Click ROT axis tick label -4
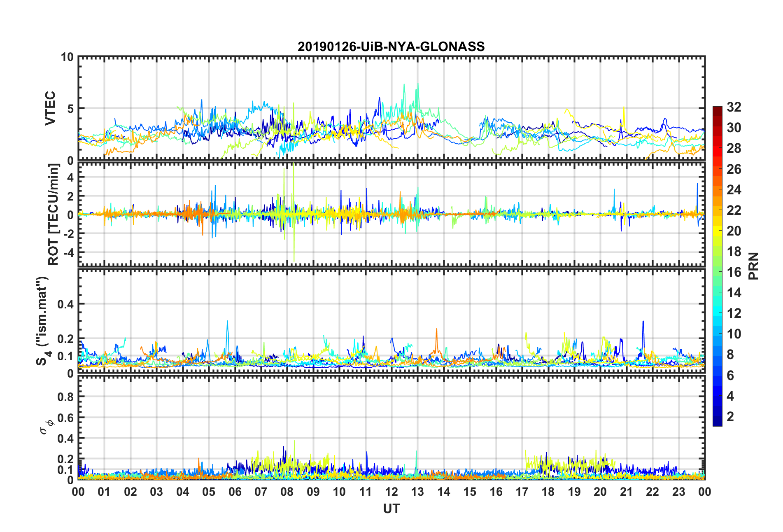This screenshot has width=783, height=532. 68,252
